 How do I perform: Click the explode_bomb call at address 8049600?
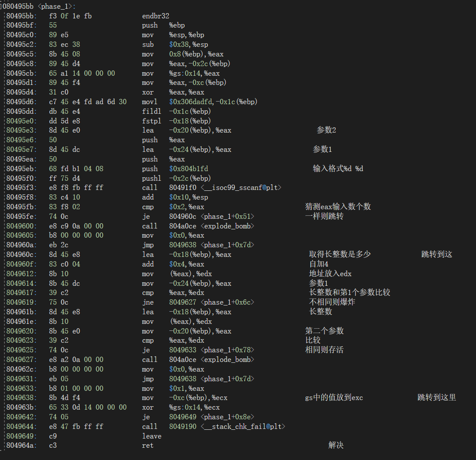[211, 226]
